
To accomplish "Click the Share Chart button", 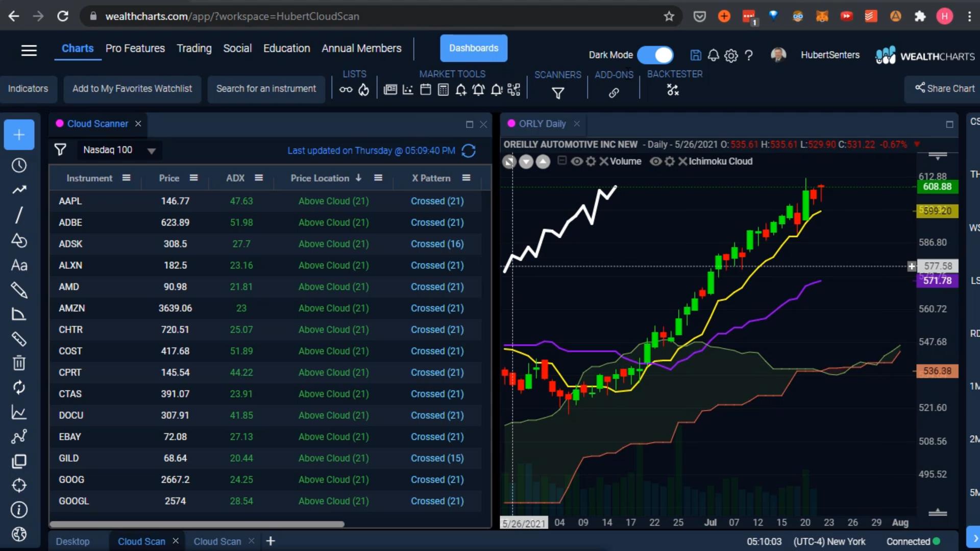I will tap(944, 89).
